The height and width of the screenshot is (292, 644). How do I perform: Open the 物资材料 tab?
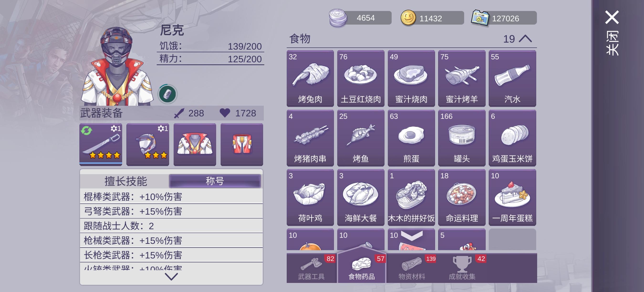coord(412,268)
